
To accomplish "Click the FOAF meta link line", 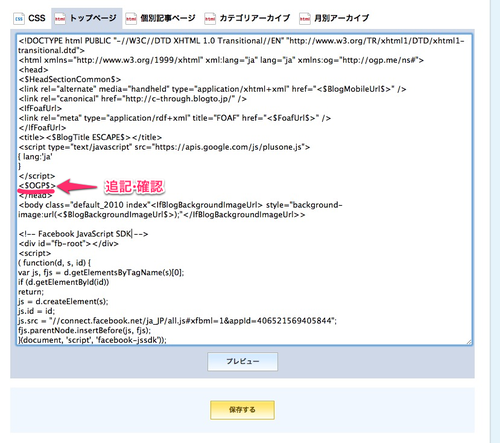I will [x=175, y=118].
